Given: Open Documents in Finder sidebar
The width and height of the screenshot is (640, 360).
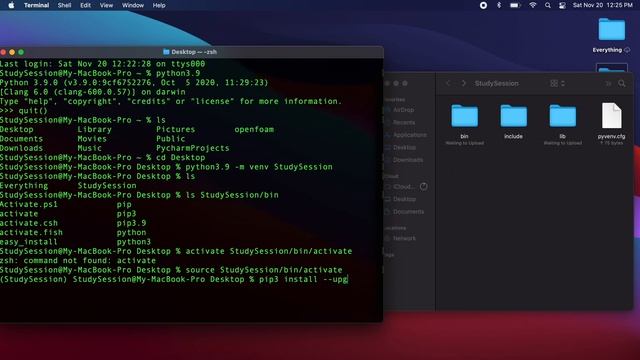Looking at the screenshot, I should pyautogui.click(x=408, y=211).
